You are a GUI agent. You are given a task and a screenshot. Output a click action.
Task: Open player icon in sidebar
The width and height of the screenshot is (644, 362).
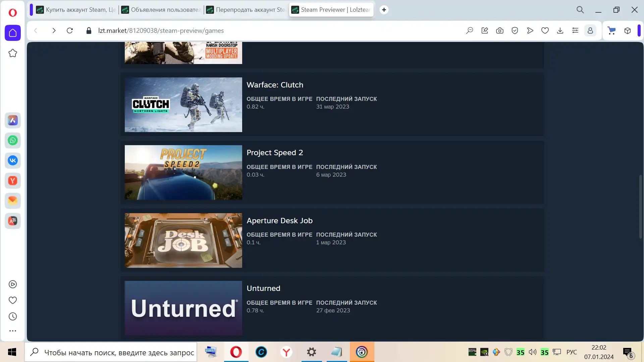point(13,284)
